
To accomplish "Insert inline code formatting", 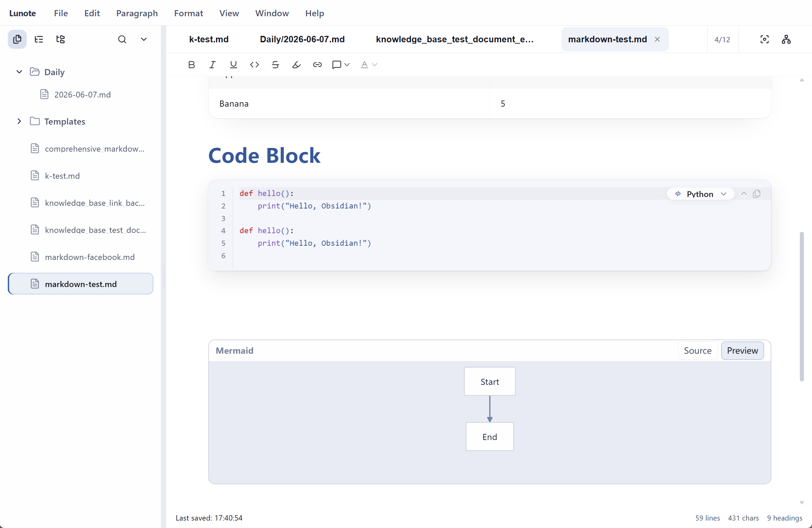I will (255, 64).
